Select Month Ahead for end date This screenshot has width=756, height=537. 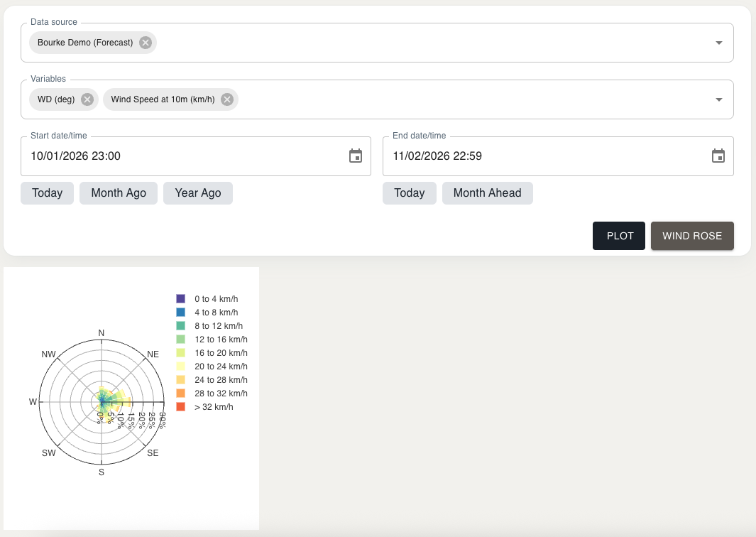coord(487,193)
